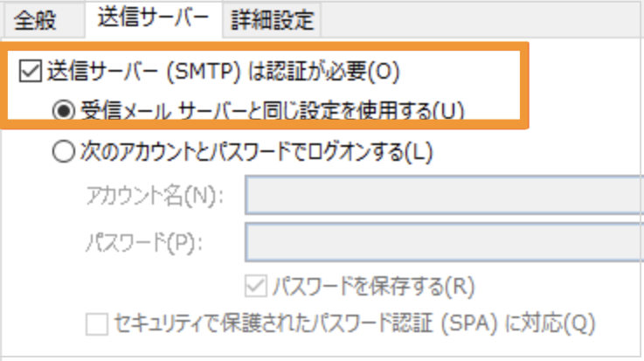Click the 次のアカウントとパスワードでログオンする(L) label text

[x=258, y=152]
